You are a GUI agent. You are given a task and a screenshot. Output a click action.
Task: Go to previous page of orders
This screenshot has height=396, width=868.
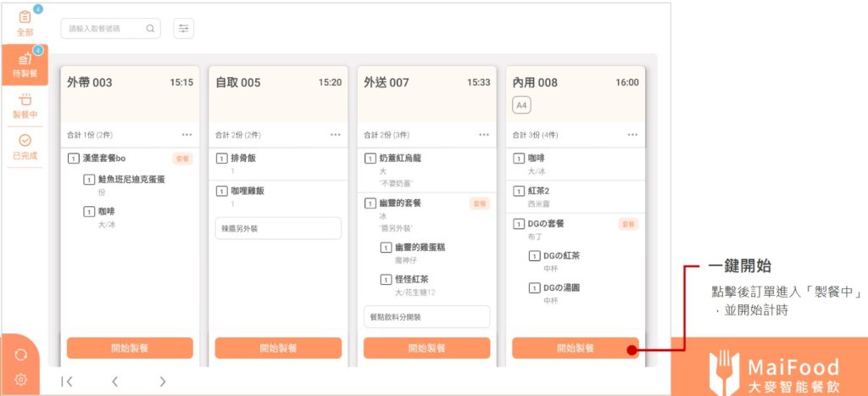pos(114,382)
